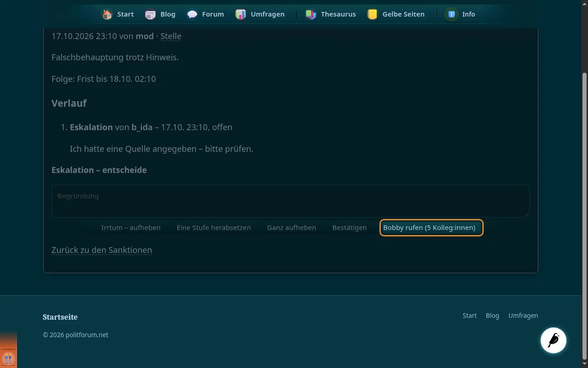The width and height of the screenshot is (588, 368).
Task: Open the footer Start link
Action: 469,316
